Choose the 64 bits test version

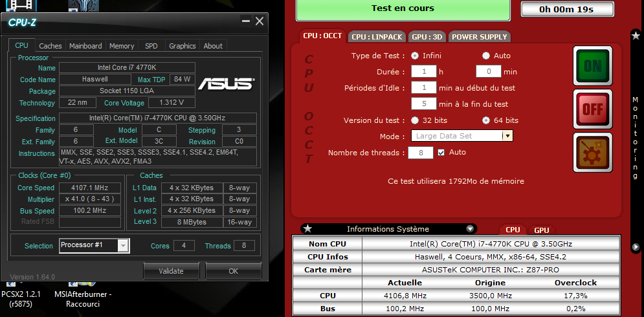(486, 120)
